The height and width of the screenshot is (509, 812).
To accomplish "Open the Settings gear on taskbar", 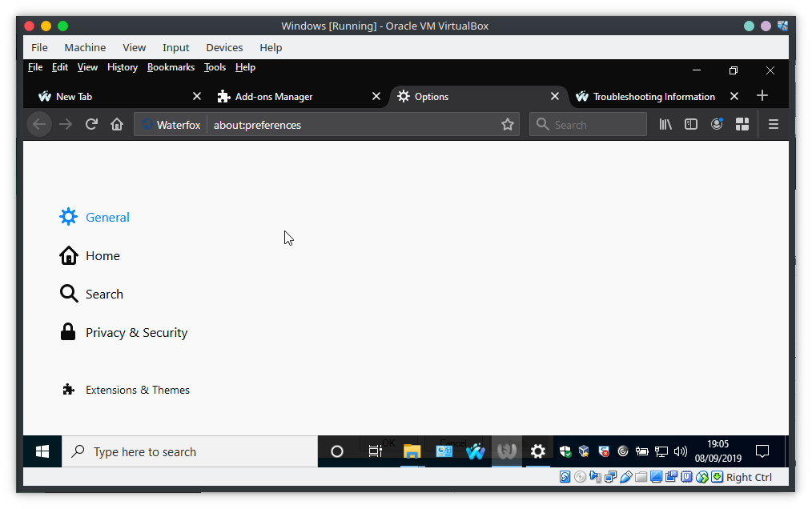I will click(x=538, y=451).
